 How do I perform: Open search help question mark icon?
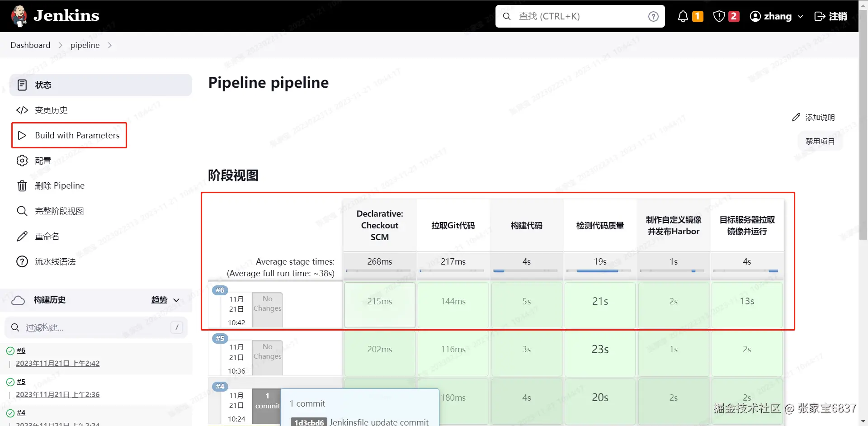coord(653,16)
